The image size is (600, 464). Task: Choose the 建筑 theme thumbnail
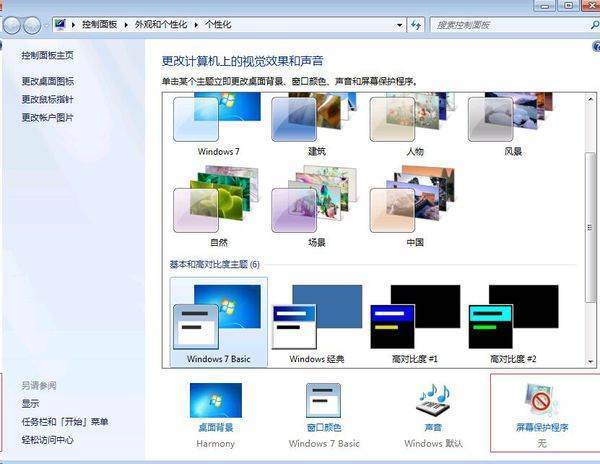tap(316, 124)
